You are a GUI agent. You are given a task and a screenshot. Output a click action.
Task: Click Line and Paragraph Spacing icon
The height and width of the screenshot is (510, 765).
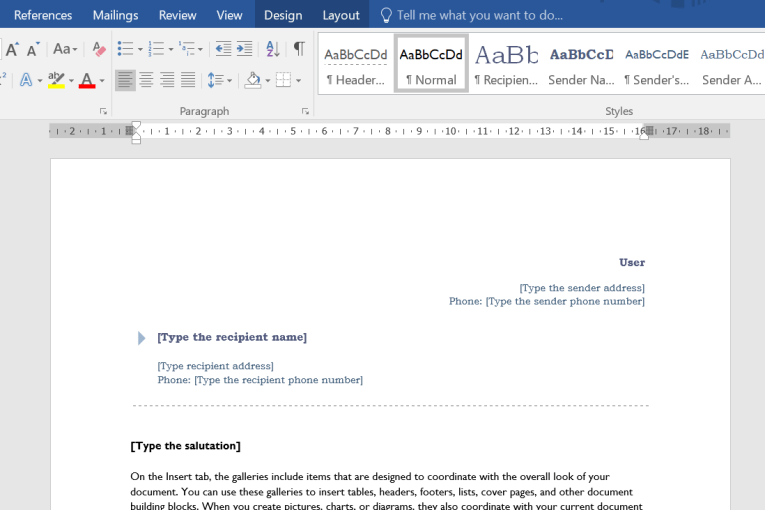tap(215, 80)
